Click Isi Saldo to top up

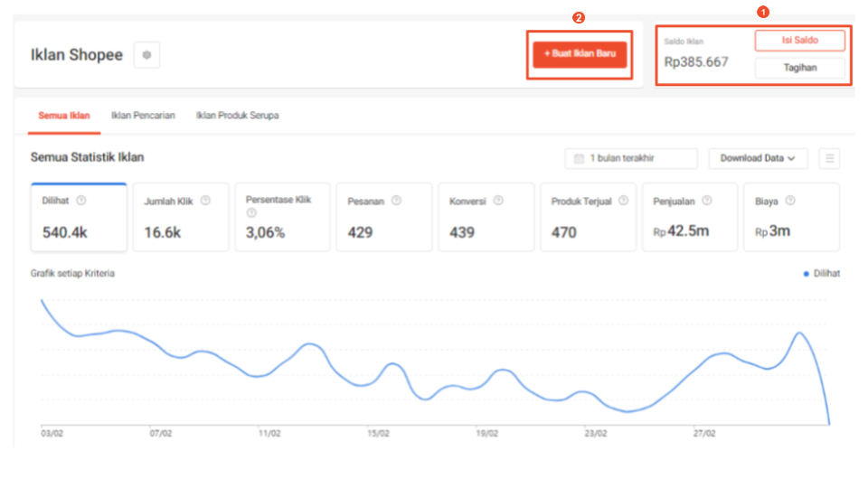tap(800, 41)
